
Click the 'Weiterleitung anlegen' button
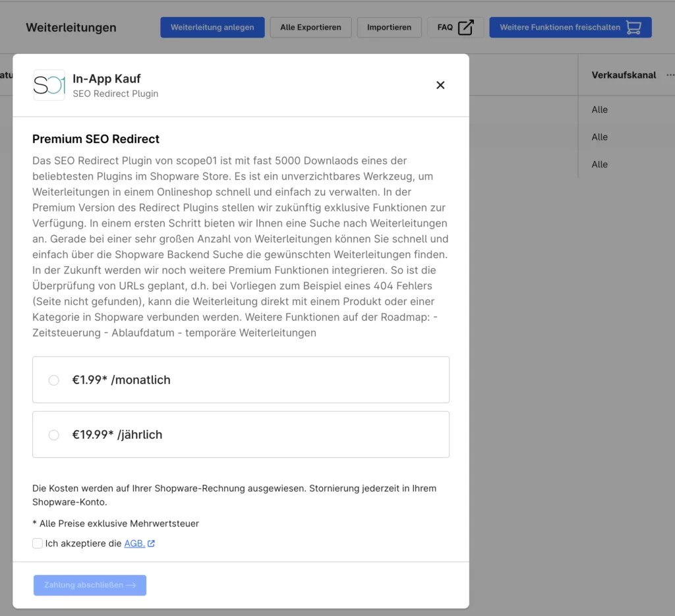[212, 27]
